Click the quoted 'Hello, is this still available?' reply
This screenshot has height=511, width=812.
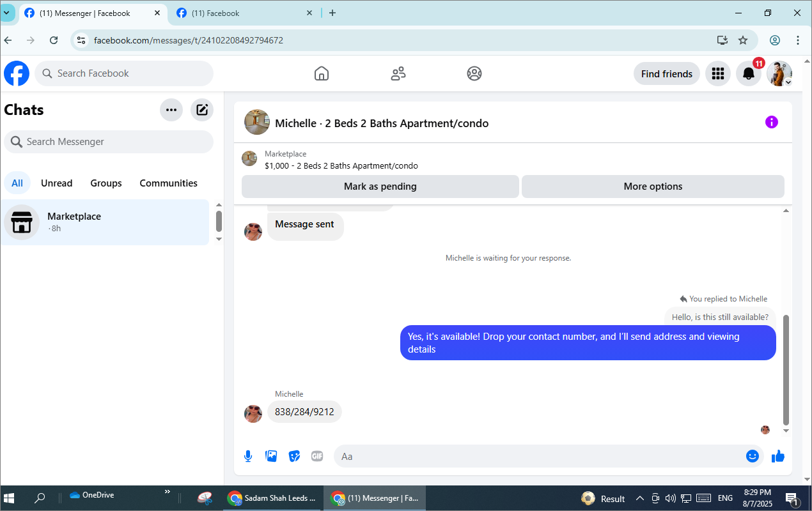pos(720,317)
